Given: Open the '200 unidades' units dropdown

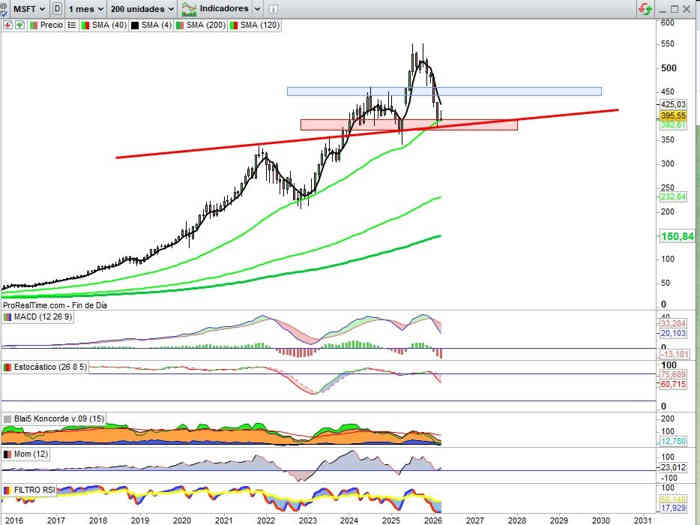Looking at the screenshot, I should click(142, 8).
